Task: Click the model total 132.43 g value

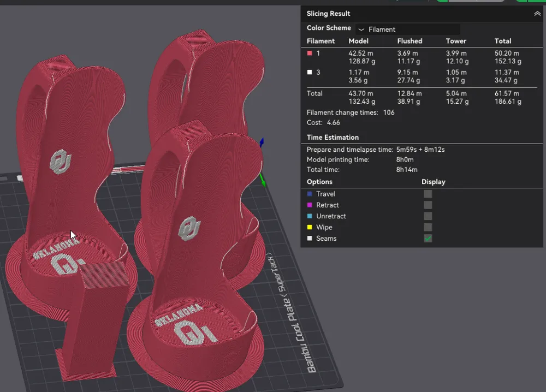Action: (362, 102)
